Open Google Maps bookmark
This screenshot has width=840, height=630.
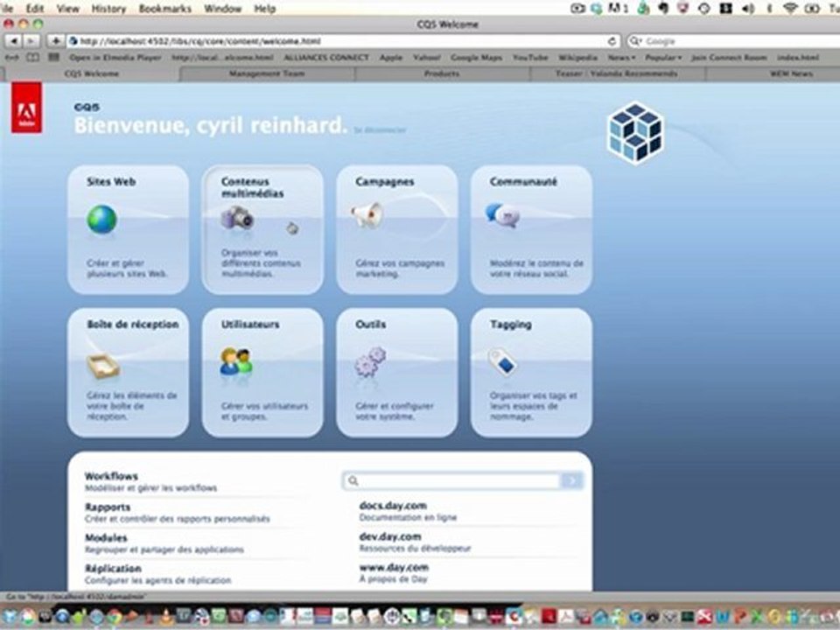(x=476, y=58)
